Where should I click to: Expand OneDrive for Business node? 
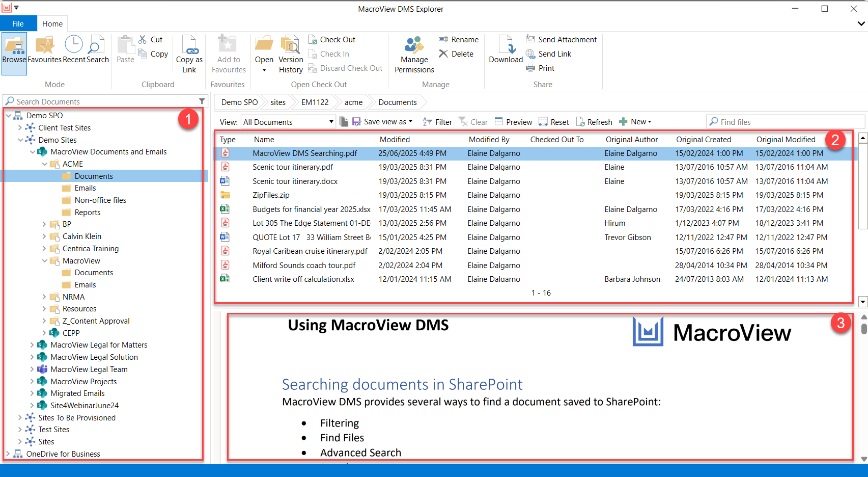[8, 454]
